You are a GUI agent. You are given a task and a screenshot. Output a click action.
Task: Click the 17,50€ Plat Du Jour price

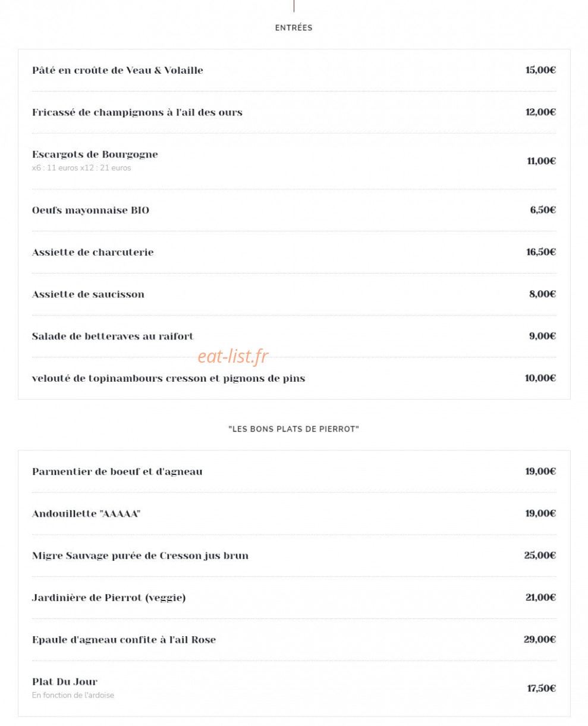pos(541,689)
